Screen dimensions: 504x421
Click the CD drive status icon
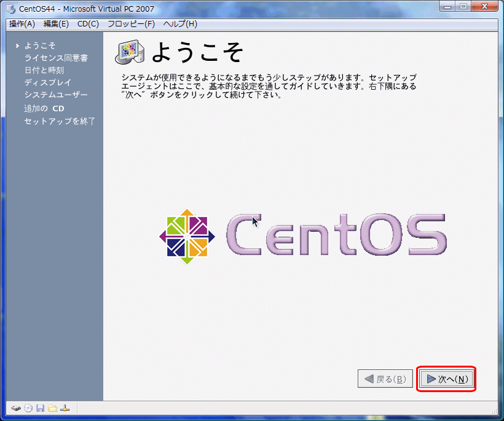(x=28, y=408)
